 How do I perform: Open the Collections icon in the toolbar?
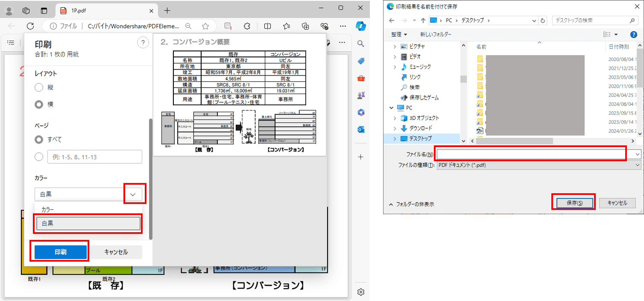[305, 26]
